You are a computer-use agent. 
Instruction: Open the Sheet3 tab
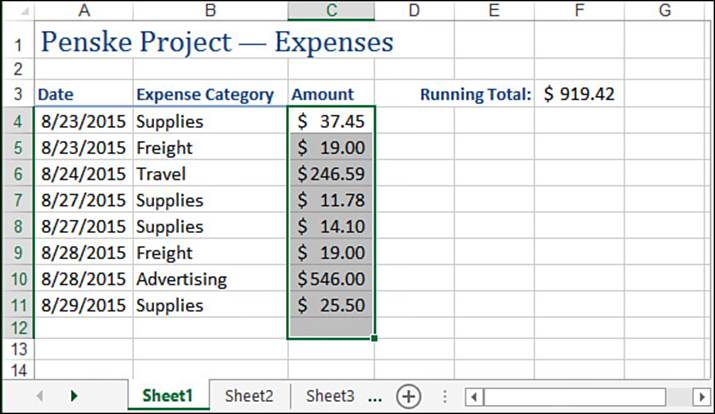[x=330, y=395]
